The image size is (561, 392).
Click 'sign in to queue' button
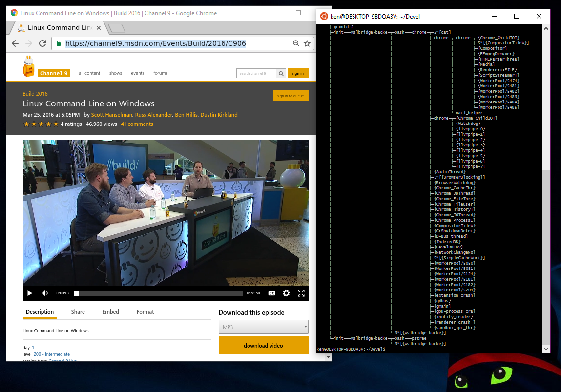[x=290, y=96]
